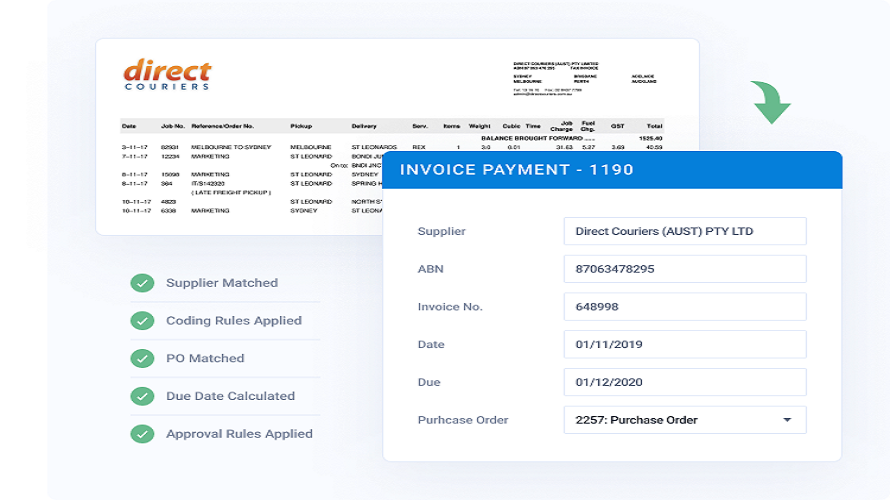The height and width of the screenshot is (500, 890).
Task: Click the 'GST' column header
Action: click(x=618, y=126)
